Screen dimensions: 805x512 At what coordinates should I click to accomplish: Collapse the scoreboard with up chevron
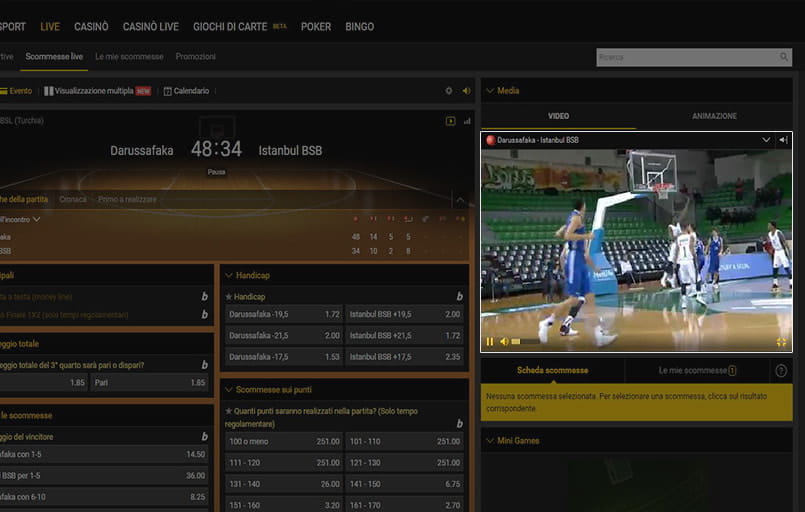[461, 200]
